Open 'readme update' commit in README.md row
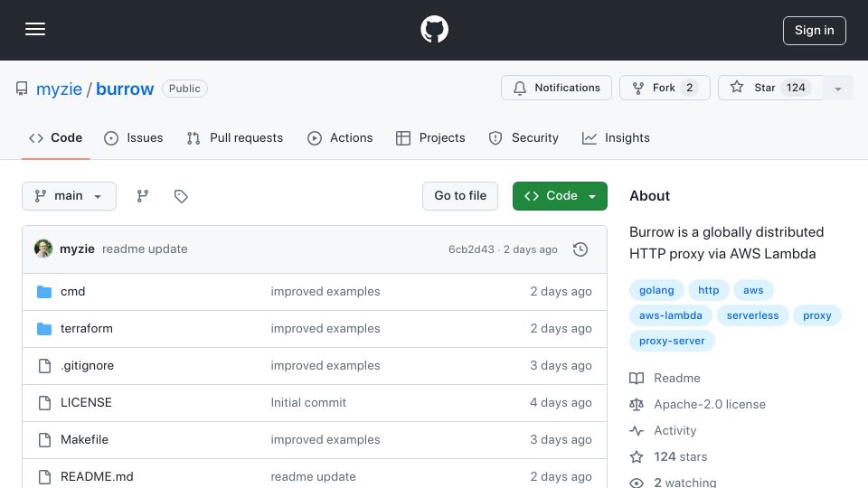The width and height of the screenshot is (868, 488). click(x=313, y=476)
